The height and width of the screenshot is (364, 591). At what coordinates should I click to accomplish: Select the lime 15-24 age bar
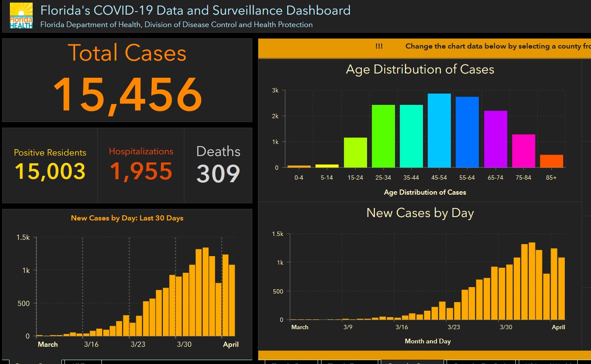355,153
